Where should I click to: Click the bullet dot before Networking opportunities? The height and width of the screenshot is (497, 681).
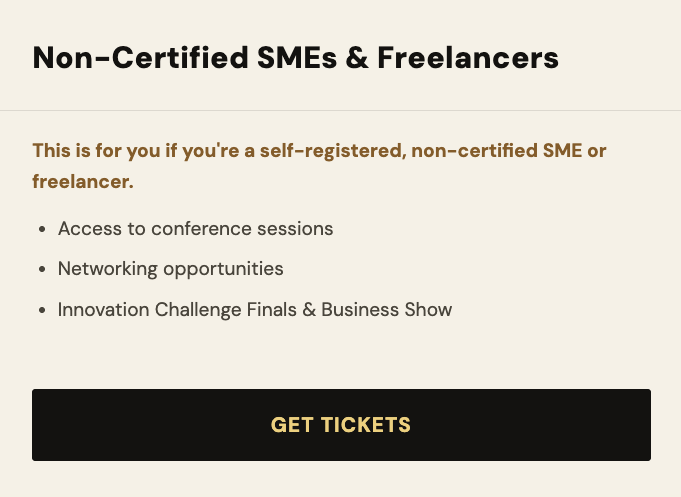click(42, 269)
